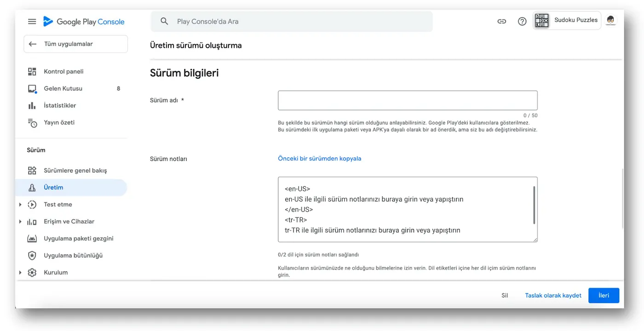Viewport: 644px width, 331px height.
Task: Click the Kontrol paneli dashboard icon
Action: pos(32,71)
